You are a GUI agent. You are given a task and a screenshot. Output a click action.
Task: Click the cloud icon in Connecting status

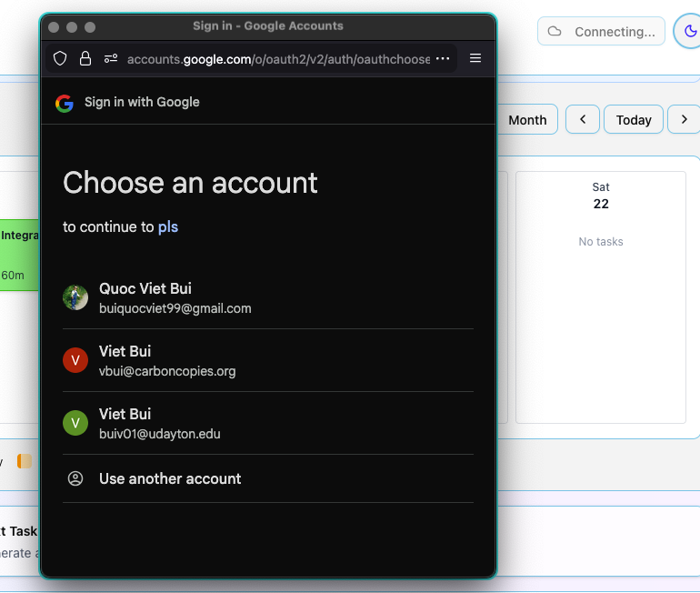pos(555,31)
